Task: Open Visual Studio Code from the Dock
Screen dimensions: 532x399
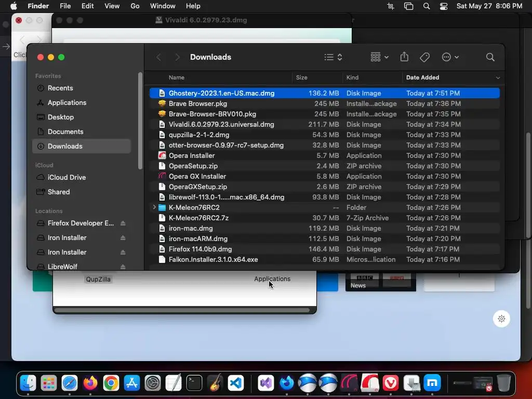Action: tap(236, 383)
